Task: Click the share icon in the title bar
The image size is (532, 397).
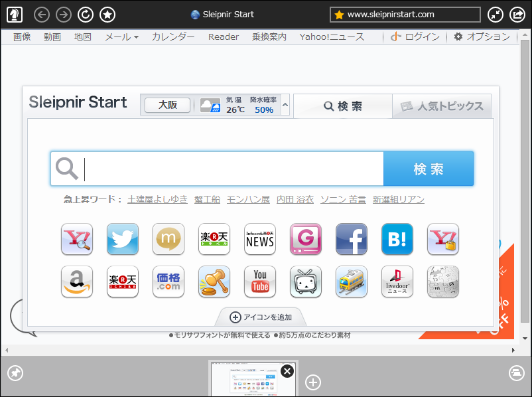Action: tap(517, 15)
